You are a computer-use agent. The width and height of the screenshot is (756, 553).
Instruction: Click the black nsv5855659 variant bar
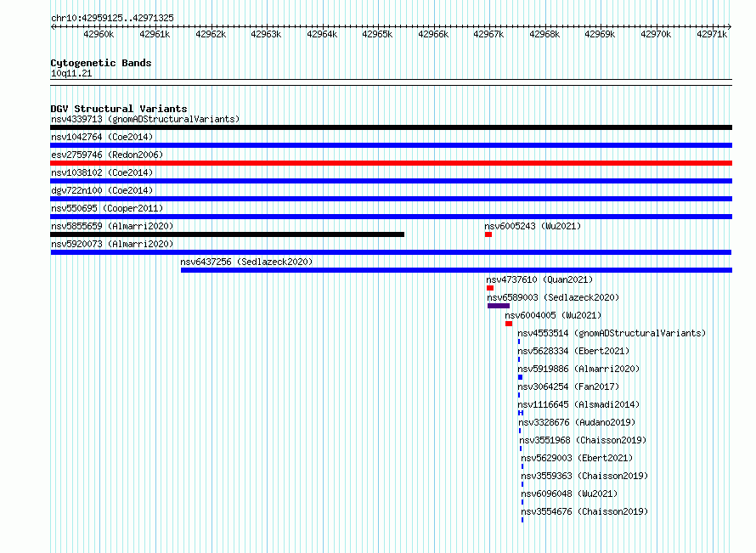point(227,234)
